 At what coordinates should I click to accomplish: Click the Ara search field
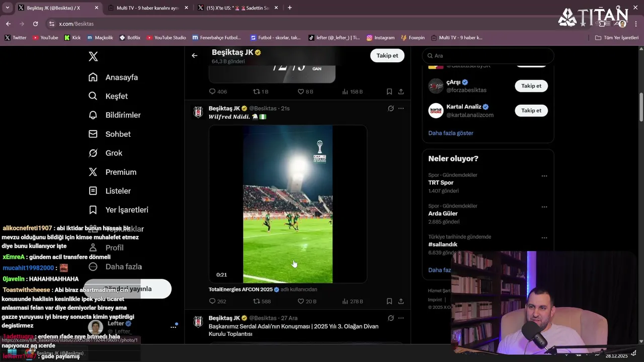click(x=488, y=56)
